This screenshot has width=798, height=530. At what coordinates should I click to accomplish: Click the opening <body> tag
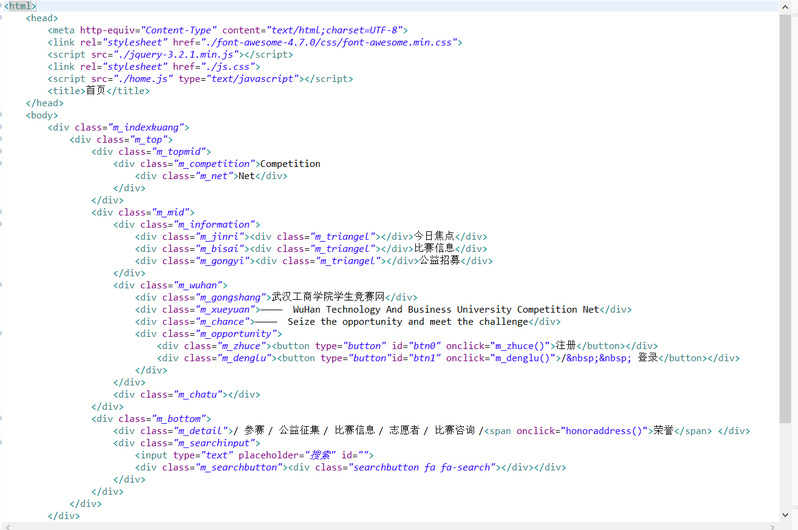(x=42, y=116)
